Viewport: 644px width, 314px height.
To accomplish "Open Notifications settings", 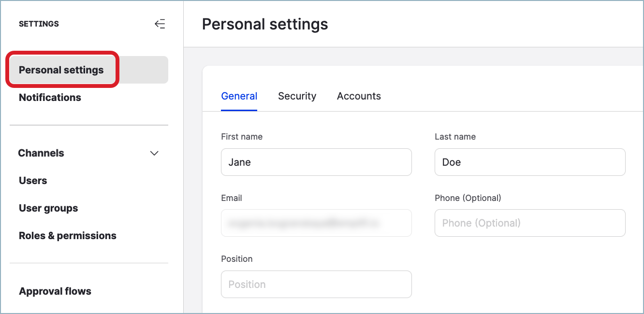I will (50, 98).
